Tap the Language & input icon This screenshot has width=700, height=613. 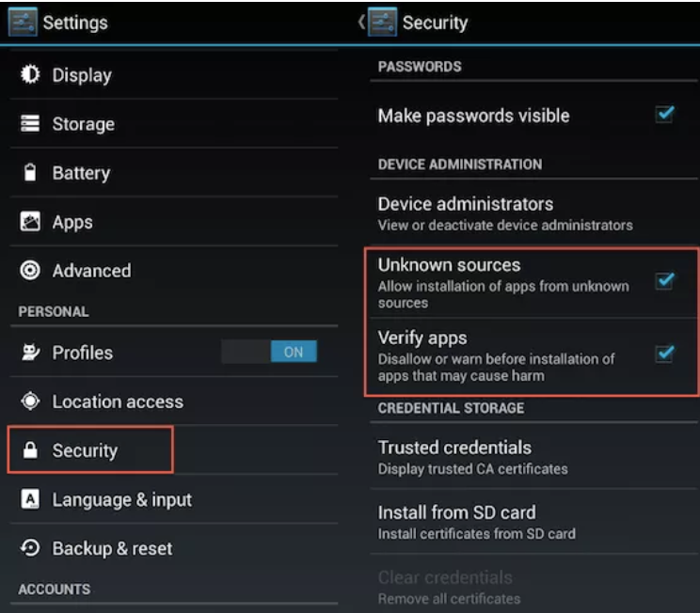pyautogui.click(x=30, y=499)
